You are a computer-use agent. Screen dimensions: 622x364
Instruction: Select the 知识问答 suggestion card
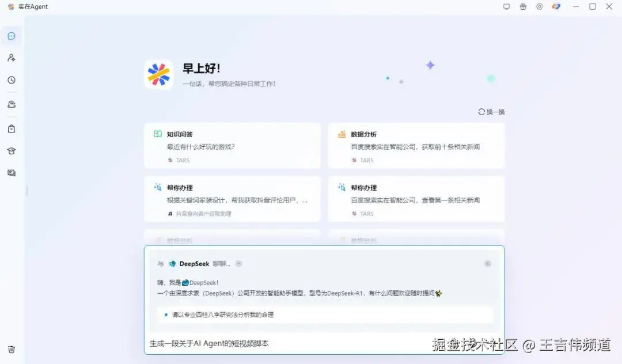tap(232, 146)
